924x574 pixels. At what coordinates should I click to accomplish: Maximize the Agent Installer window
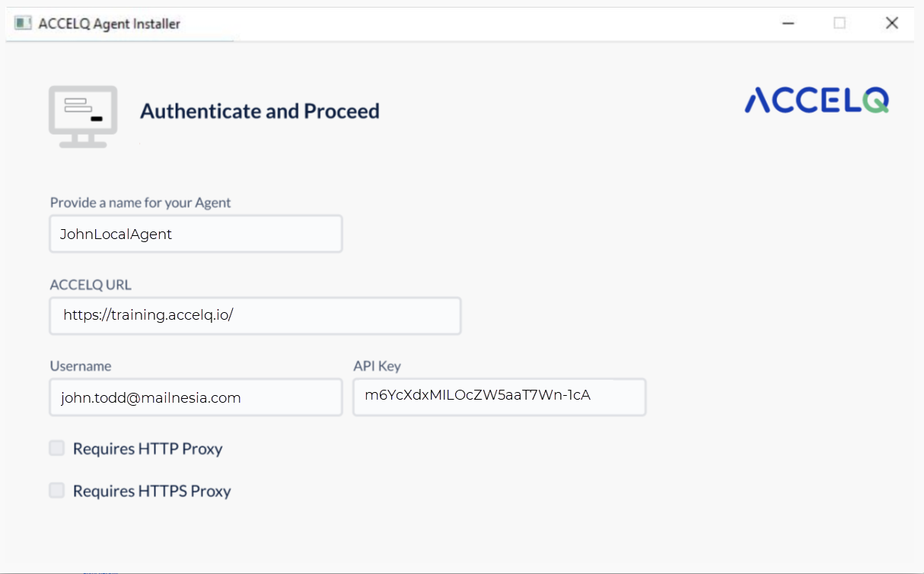point(840,24)
